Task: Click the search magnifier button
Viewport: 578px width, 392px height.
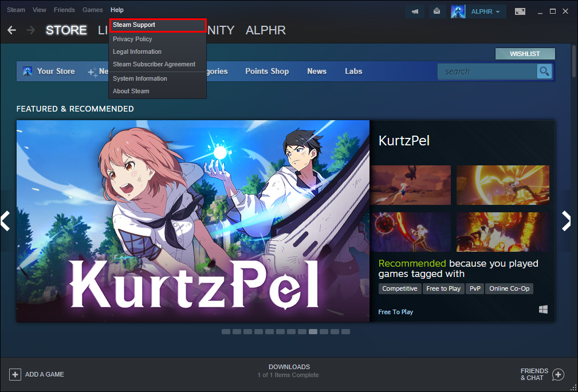Action: (x=544, y=71)
